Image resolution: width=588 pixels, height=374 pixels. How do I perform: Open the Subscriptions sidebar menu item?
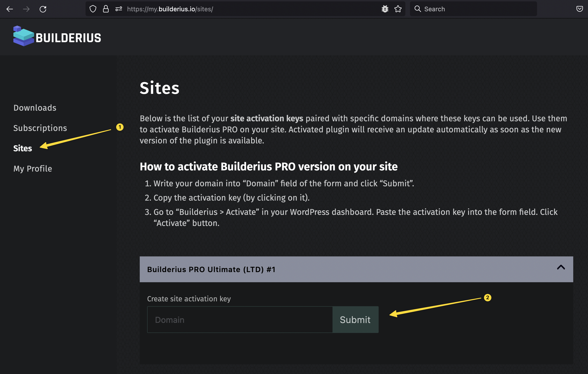click(40, 128)
